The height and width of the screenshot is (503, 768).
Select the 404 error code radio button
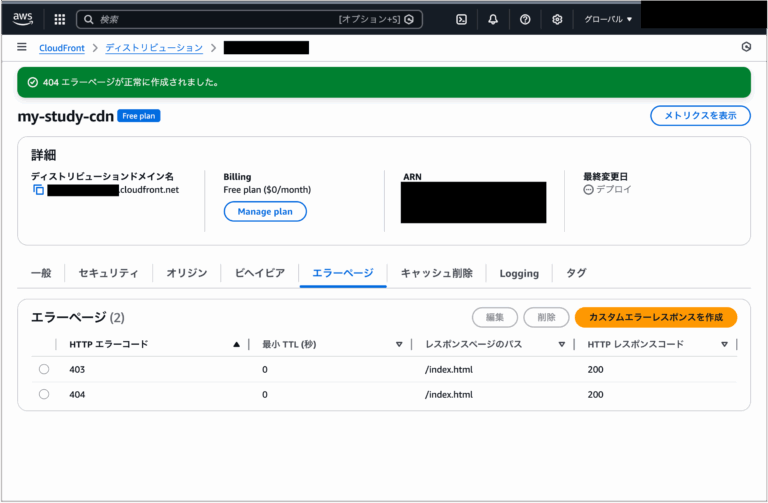click(44, 394)
